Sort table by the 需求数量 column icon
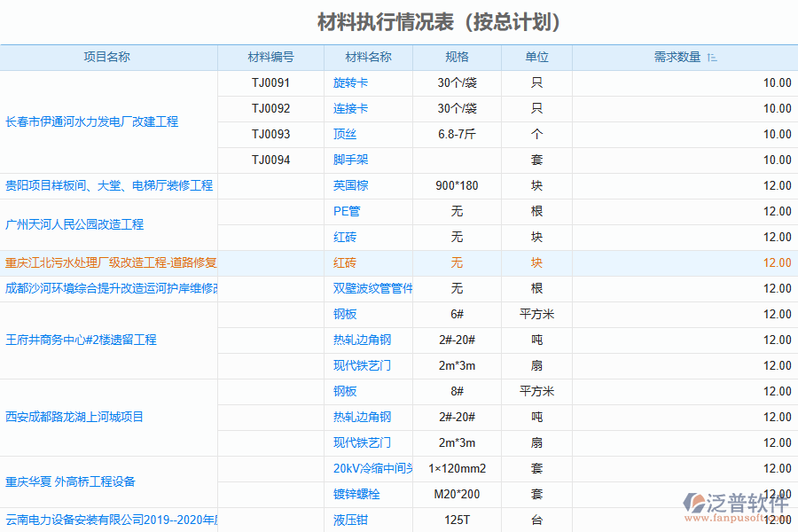Image resolution: width=798 pixels, height=532 pixels. point(712,56)
